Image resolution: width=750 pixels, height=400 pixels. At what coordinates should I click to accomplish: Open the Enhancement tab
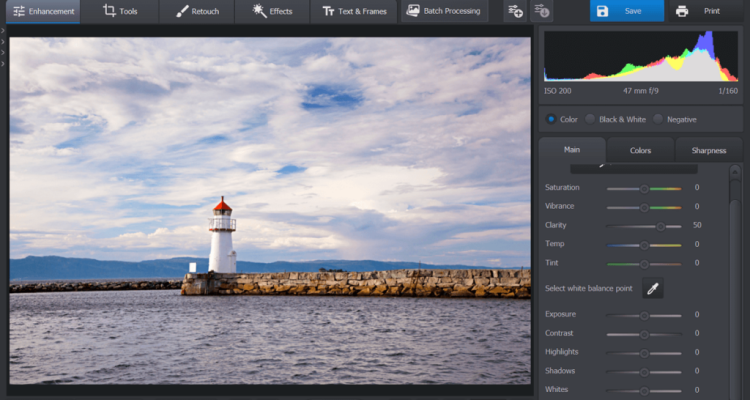point(43,11)
